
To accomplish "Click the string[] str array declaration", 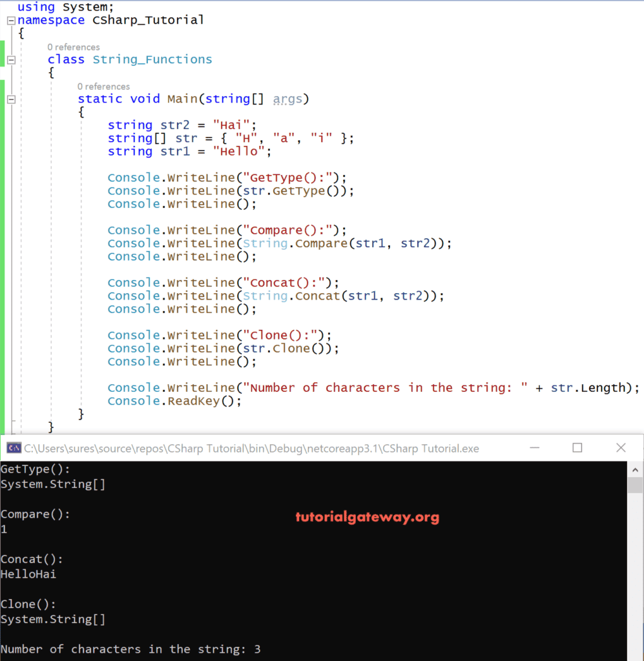I will coord(231,138).
